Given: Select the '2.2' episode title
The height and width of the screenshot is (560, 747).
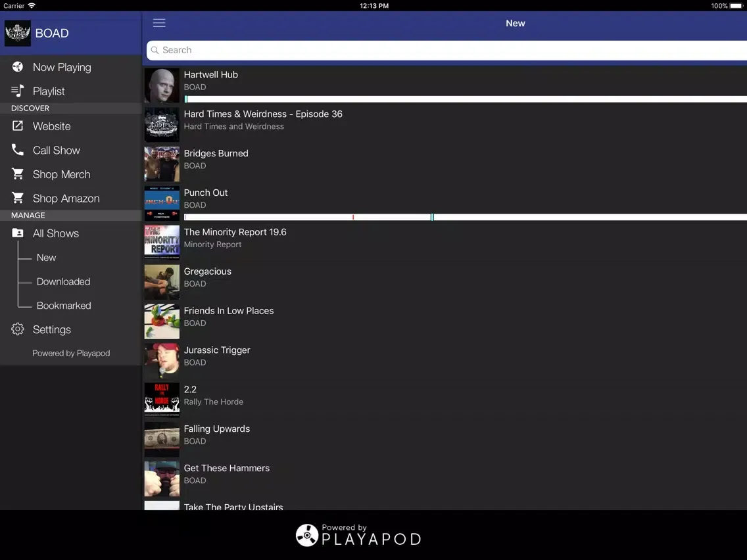Looking at the screenshot, I should [190, 390].
